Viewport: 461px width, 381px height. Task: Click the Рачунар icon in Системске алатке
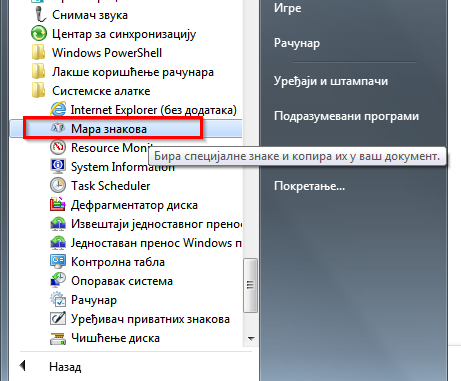pos(58,300)
